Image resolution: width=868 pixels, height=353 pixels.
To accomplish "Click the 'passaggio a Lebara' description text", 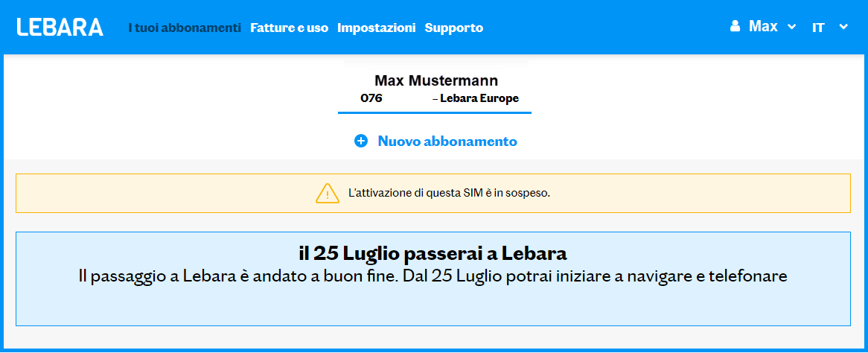I will click(433, 276).
